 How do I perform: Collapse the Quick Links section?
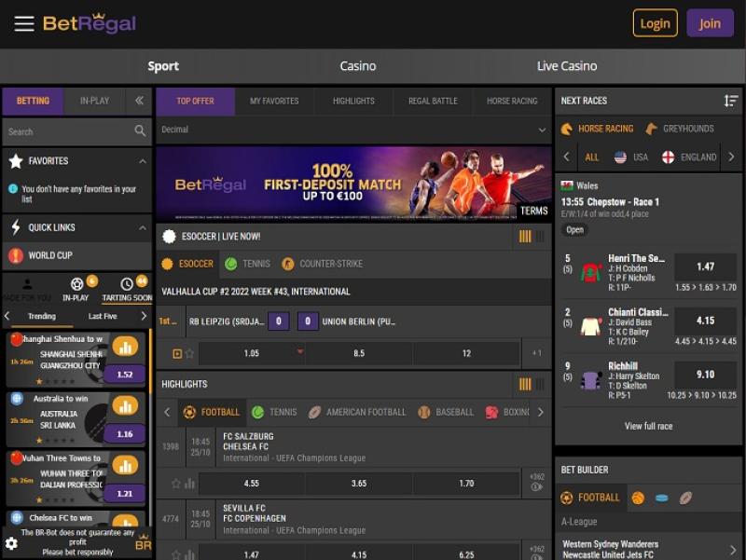coord(143,227)
